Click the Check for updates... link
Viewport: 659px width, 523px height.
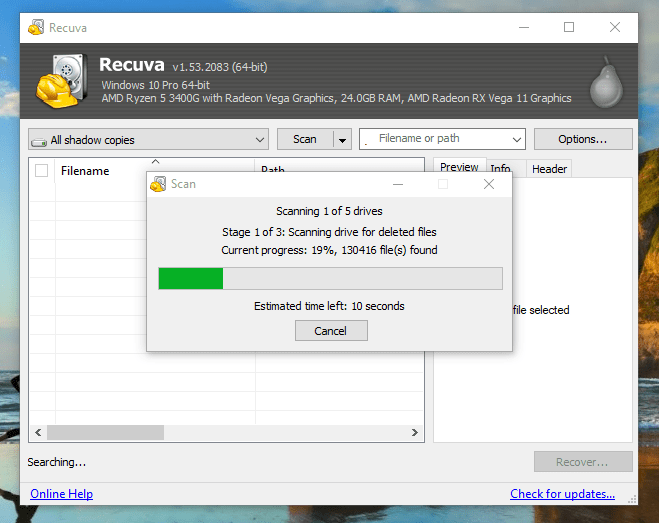pyautogui.click(x=562, y=494)
